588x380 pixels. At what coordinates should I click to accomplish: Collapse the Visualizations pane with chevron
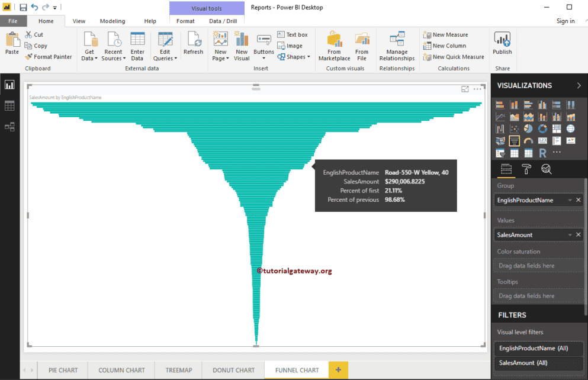[x=579, y=85]
